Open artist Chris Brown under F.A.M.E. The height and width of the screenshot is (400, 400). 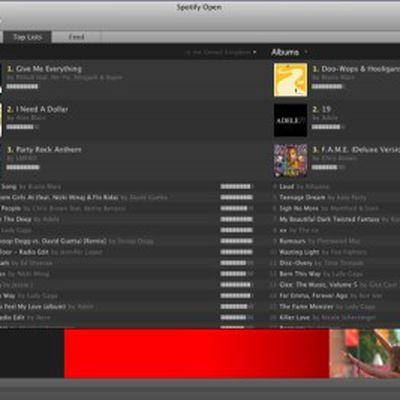[339, 158]
